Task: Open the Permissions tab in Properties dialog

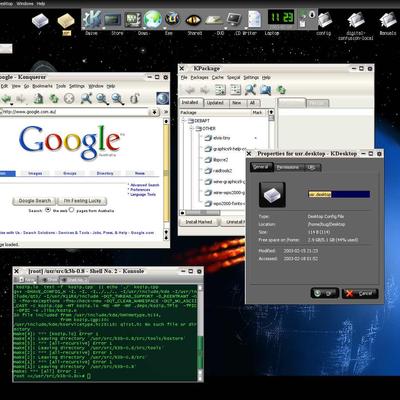Action: point(288,167)
